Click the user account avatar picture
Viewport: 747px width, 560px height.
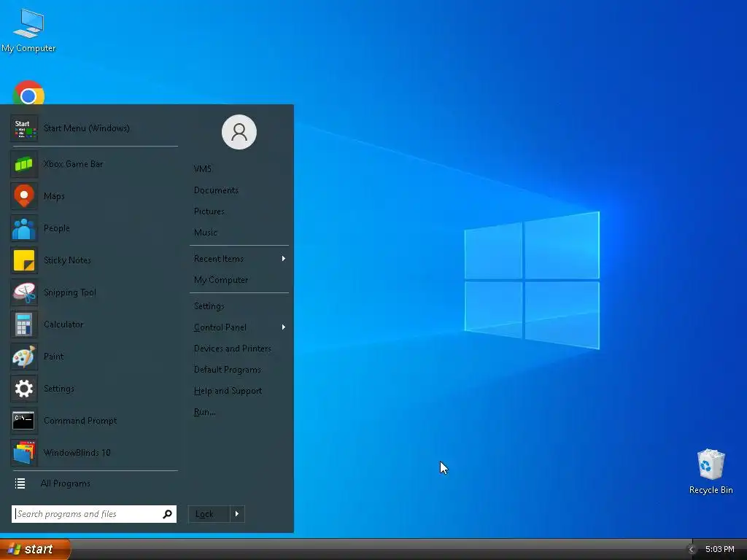[239, 132]
